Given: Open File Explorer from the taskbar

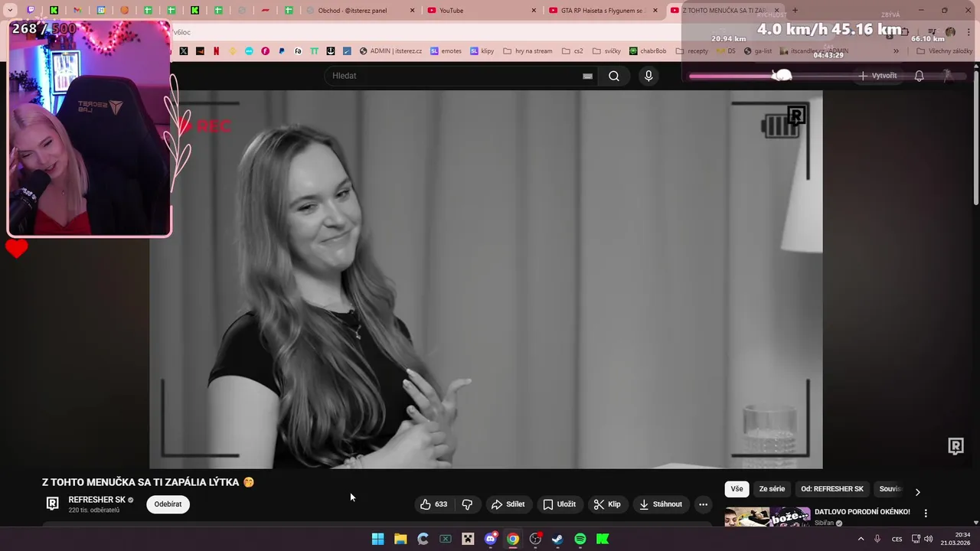Looking at the screenshot, I should pos(400,539).
